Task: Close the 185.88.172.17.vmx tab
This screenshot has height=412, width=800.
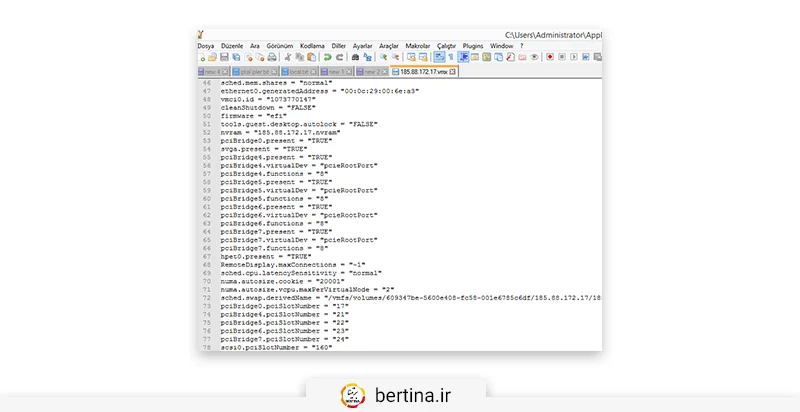Action: [452, 72]
